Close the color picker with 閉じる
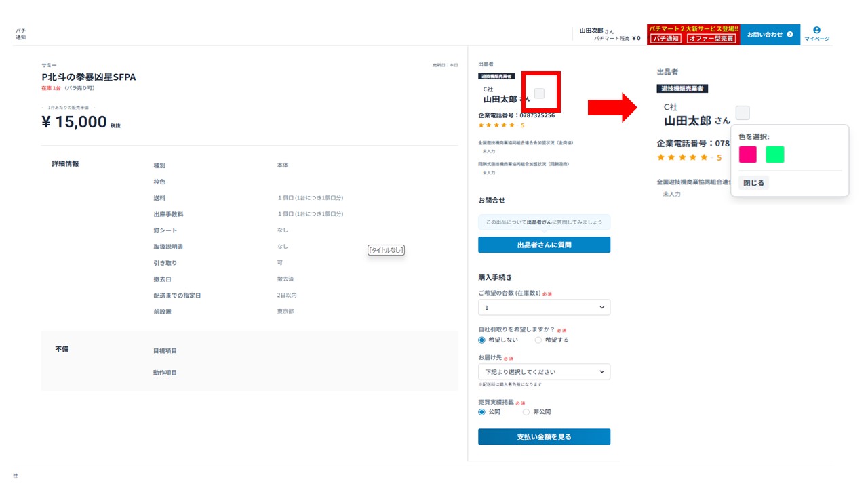Viewport: 868px width, 488px height. 753,183
